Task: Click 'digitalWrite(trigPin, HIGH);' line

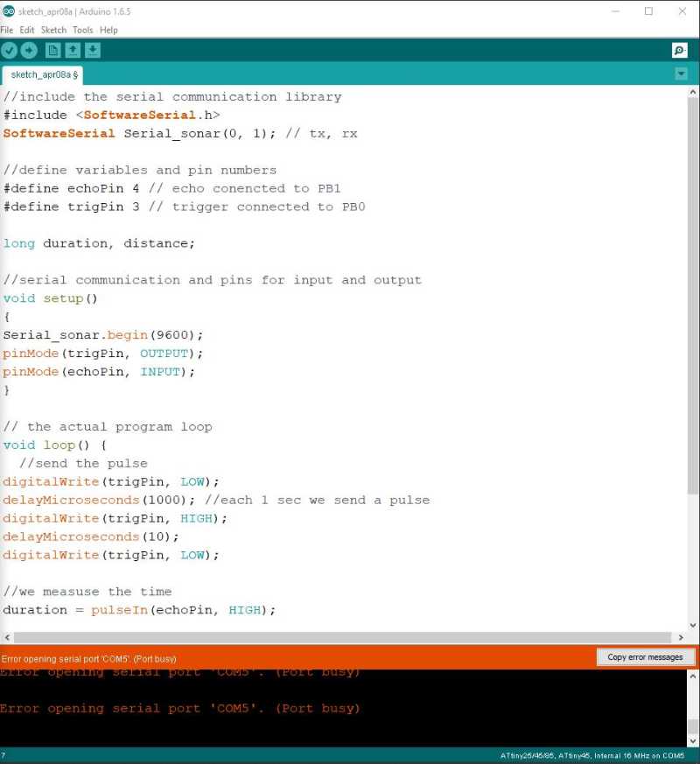Action: pos(115,518)
